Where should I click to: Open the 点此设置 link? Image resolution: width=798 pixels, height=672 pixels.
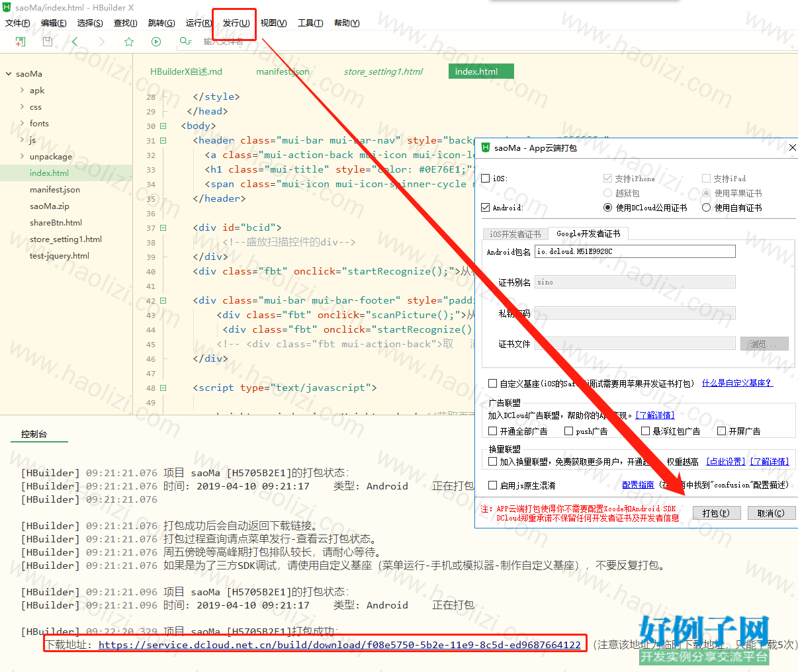(x=725, y=462)
